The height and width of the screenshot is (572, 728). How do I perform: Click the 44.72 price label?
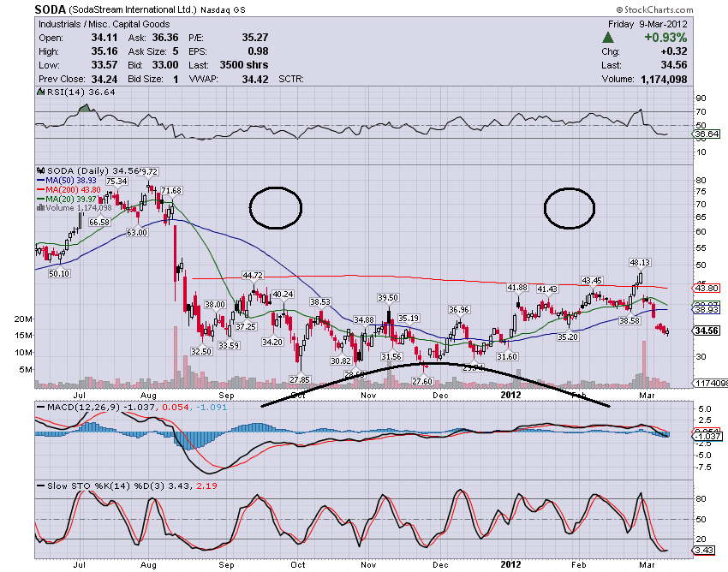pyautogui.click(x=253, y=276)
